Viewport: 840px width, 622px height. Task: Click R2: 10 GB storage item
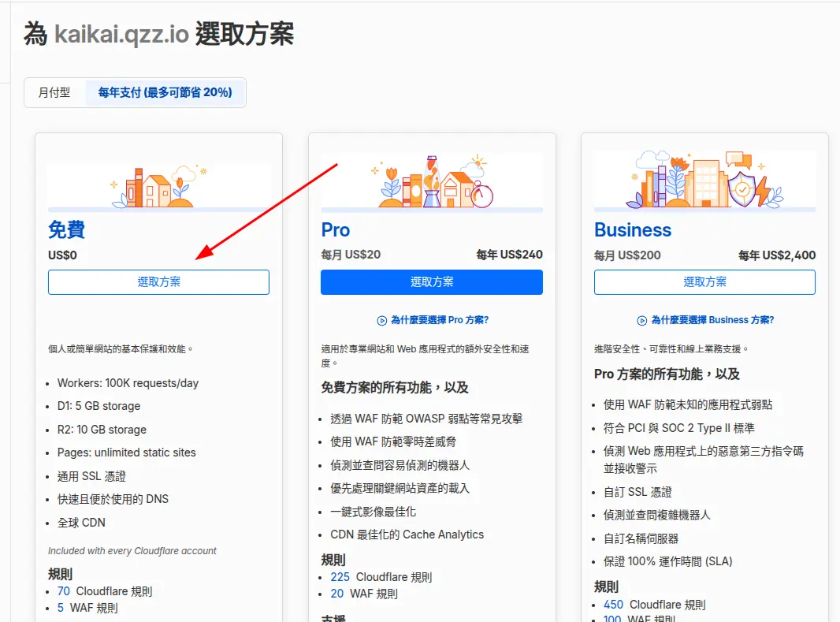(102, 430)
